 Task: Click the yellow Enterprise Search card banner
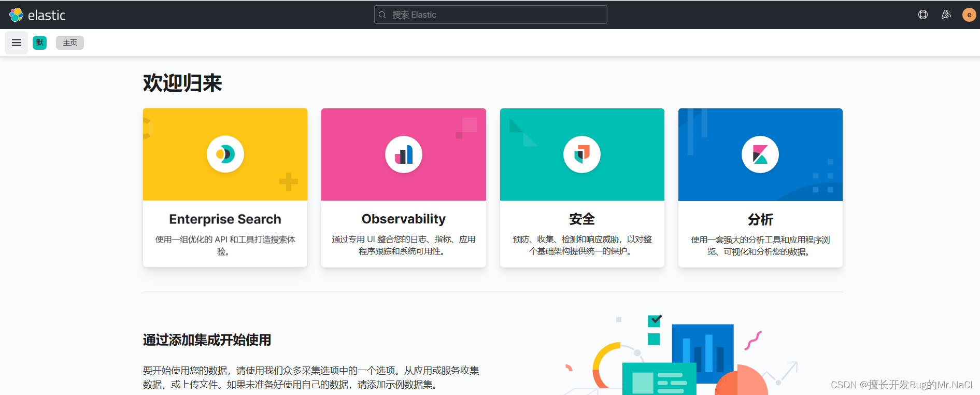225,154
